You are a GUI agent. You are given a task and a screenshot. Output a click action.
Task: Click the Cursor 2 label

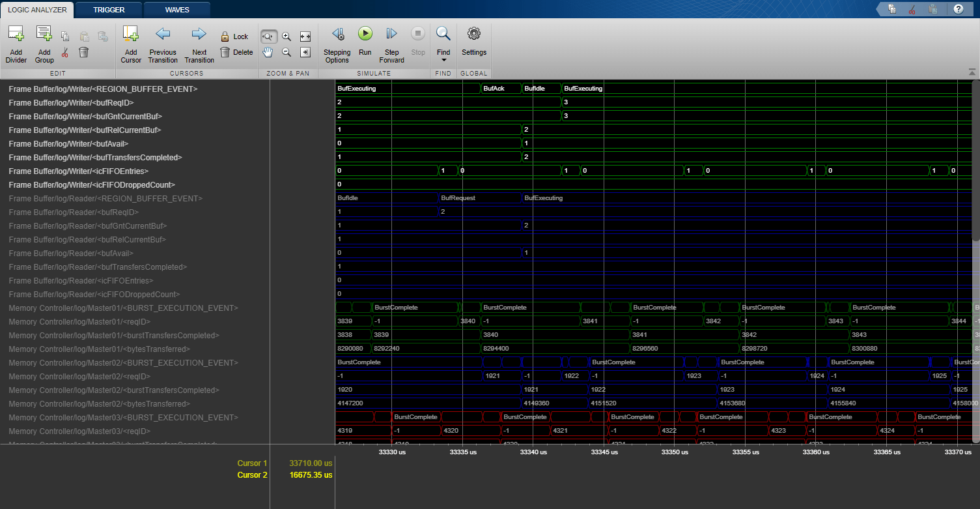(252, 475)
